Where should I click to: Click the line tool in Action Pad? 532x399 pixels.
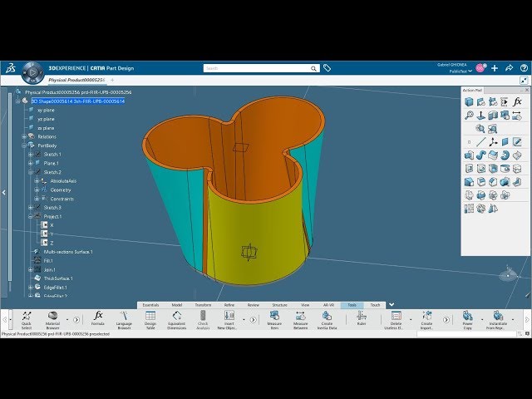click(x=480, y=142)
